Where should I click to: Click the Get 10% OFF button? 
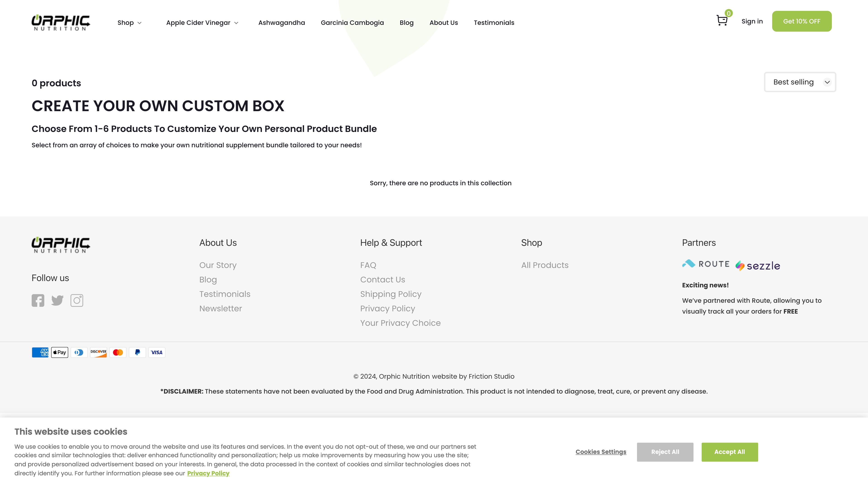[x=802, y=21]
